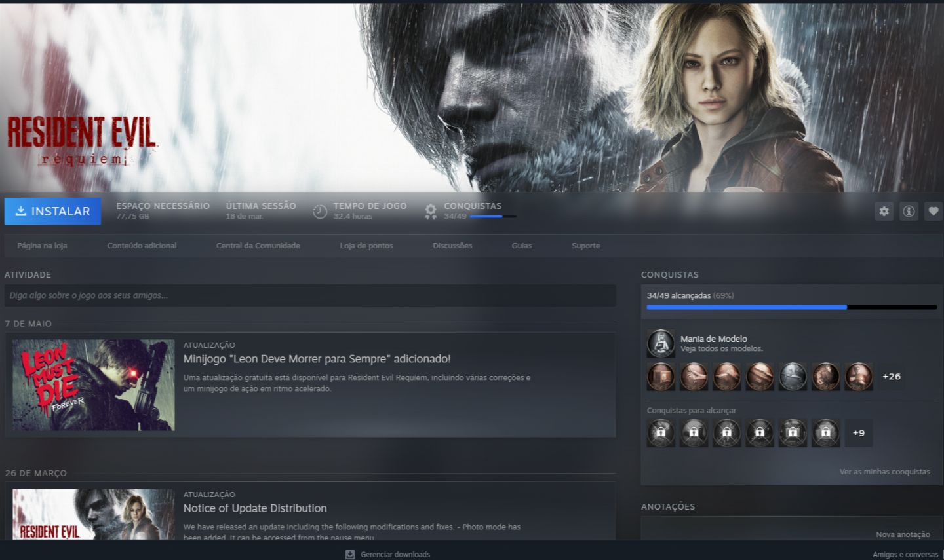Click Ver as minhas conquistas link
Screen dimensions: 944x560
pyautogui.click(x=885, y=472)
